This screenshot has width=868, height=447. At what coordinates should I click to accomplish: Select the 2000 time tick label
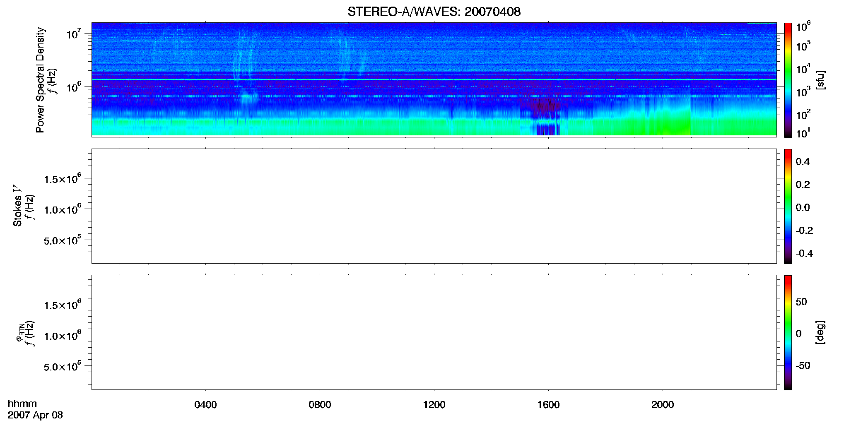click(663, 405)
